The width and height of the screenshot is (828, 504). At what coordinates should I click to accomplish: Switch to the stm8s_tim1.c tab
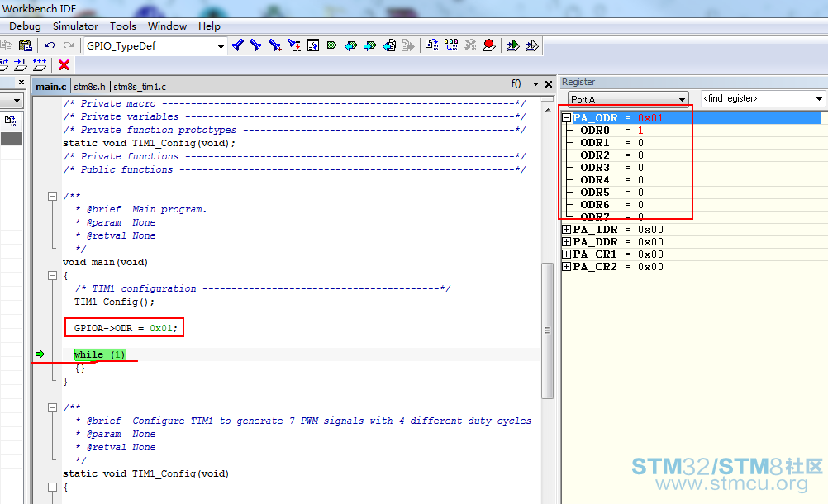(140, 87)
